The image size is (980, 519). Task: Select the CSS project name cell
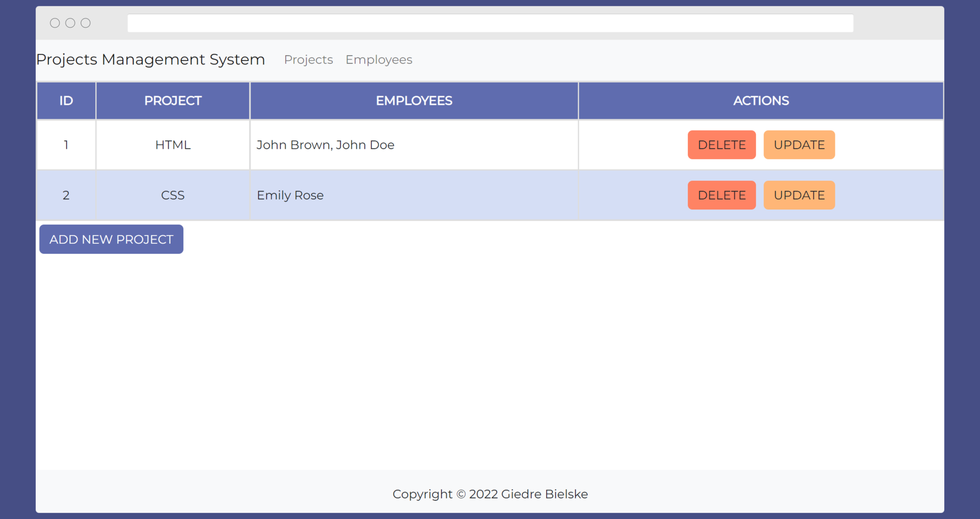[x=173, y=195]
